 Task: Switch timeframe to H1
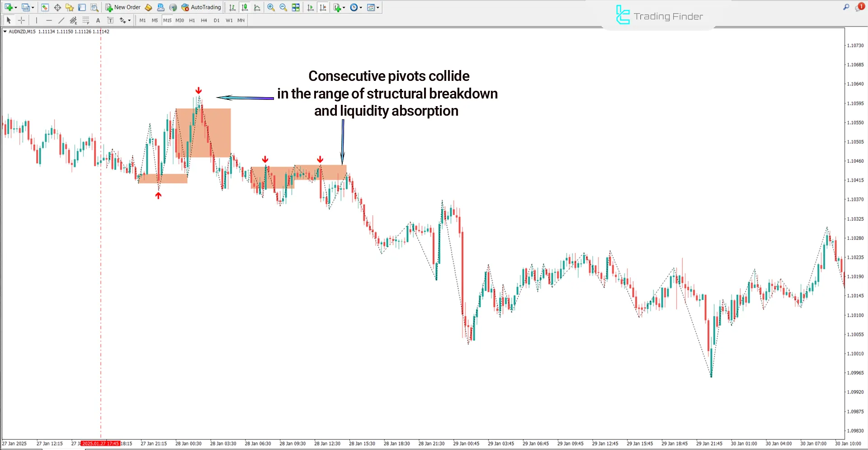click(192, 20)
